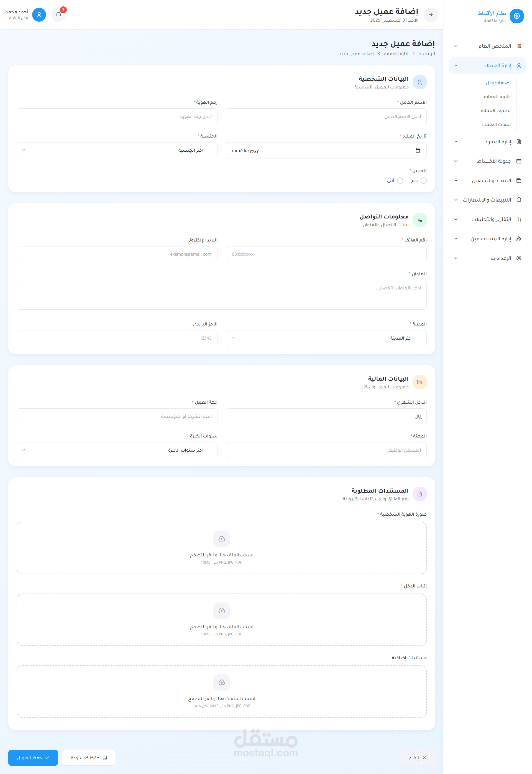Screen dimensions: 532x774
Task: Click the installment system logo icon
Action: (517, 16)
